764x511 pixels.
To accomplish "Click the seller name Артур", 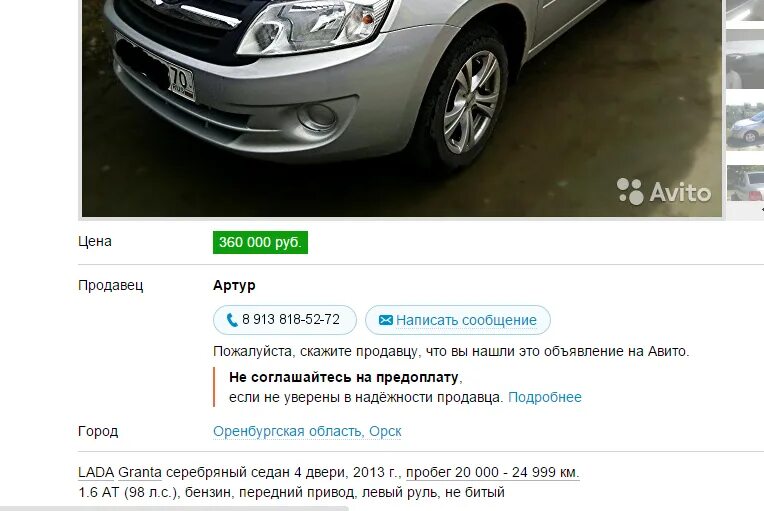I will 234,285.
